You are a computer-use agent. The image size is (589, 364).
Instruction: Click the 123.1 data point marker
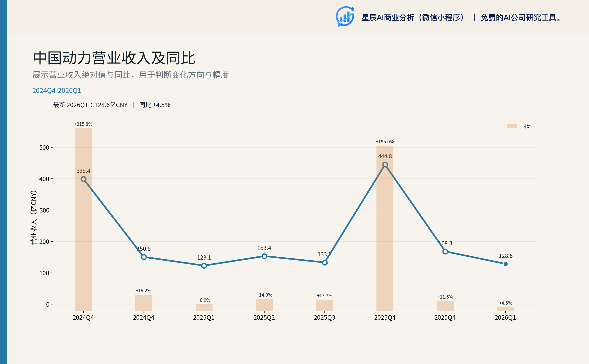tap(204, 266)
